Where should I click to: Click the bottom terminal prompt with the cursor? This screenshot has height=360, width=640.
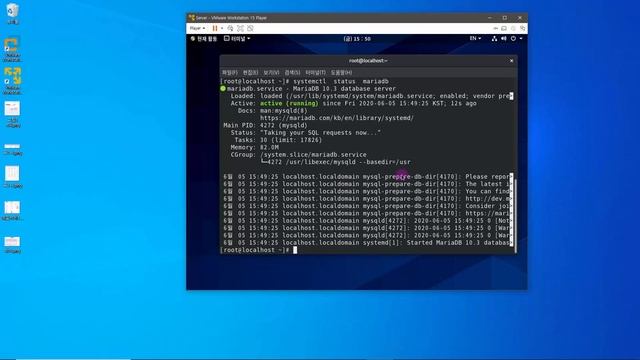[x=258, y=250]
